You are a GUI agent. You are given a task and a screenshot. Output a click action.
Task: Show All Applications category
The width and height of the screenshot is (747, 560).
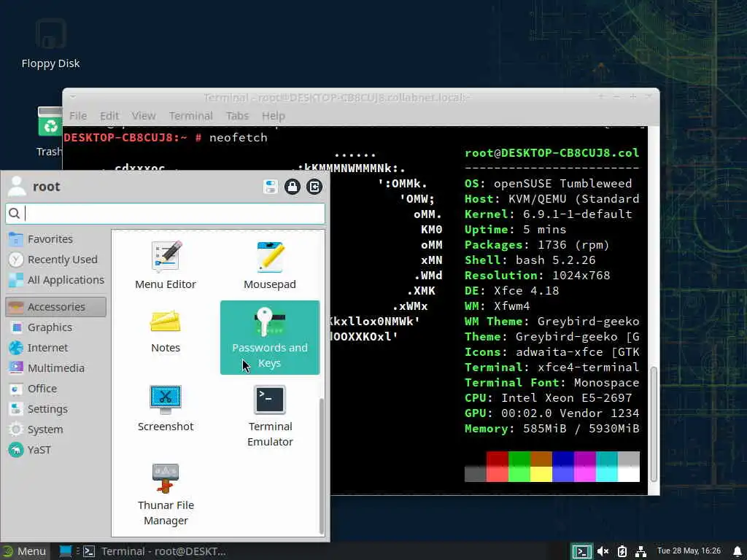55,280
